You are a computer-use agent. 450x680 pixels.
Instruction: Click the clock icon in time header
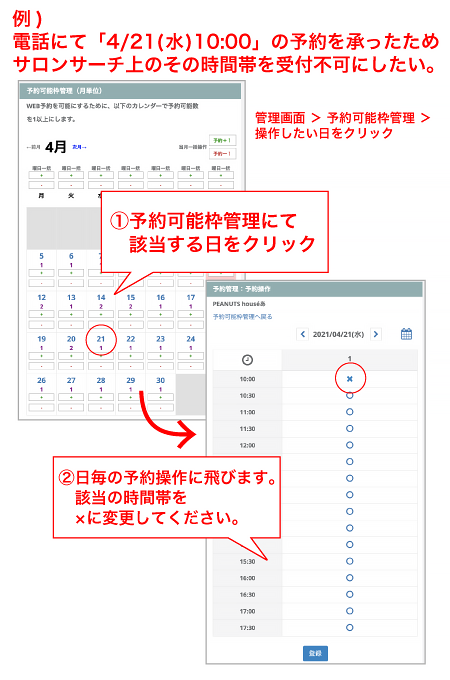tap(247, 360)
